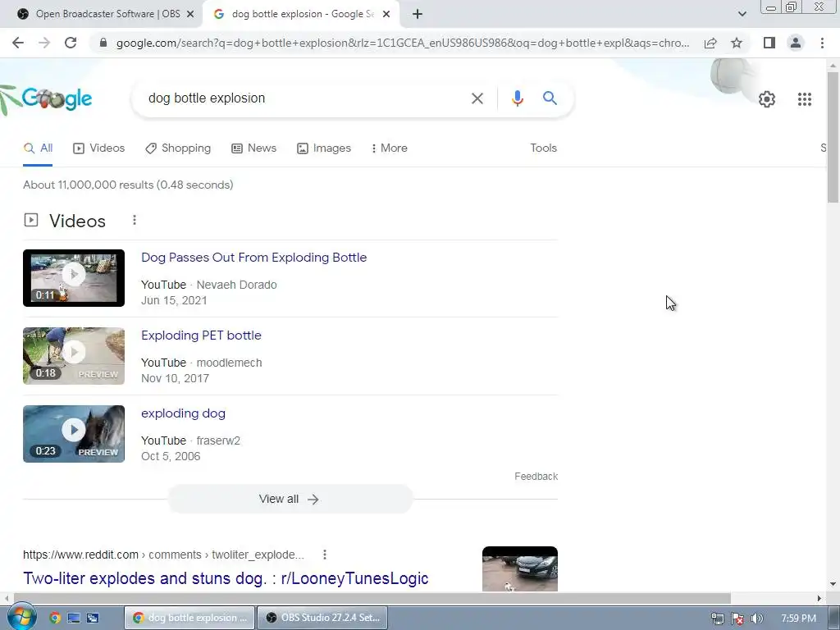Open network icon in system tray
The image size is (840, 630).
717,619
